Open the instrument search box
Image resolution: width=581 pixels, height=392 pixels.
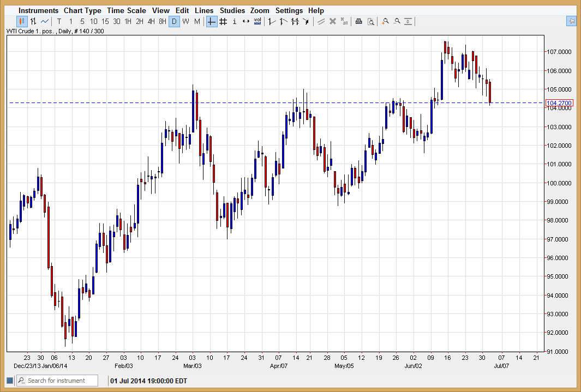click(56, 380)
